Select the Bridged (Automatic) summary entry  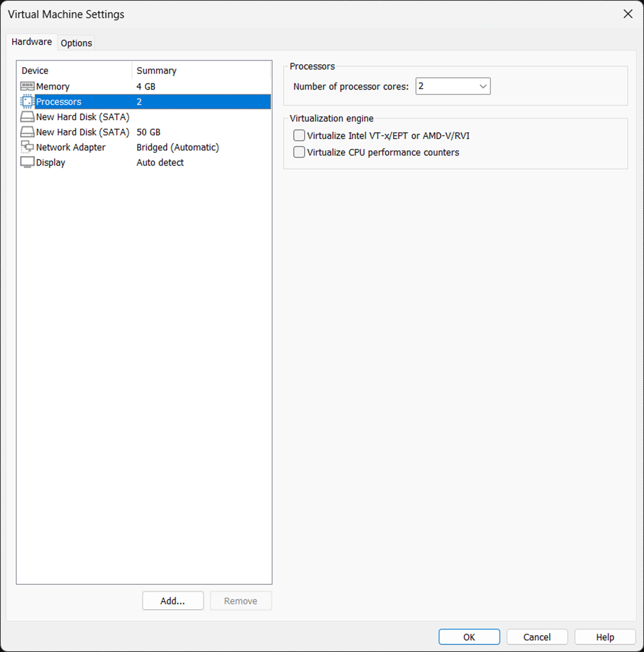(x=177, y=147)
